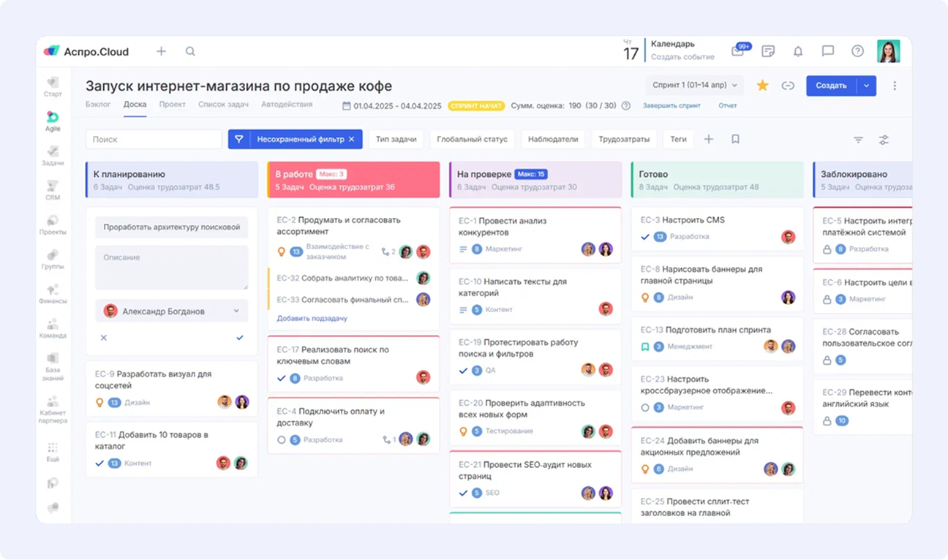948x560 pixels.
Task: Open board view settings sliders icon
Action: 884,140
